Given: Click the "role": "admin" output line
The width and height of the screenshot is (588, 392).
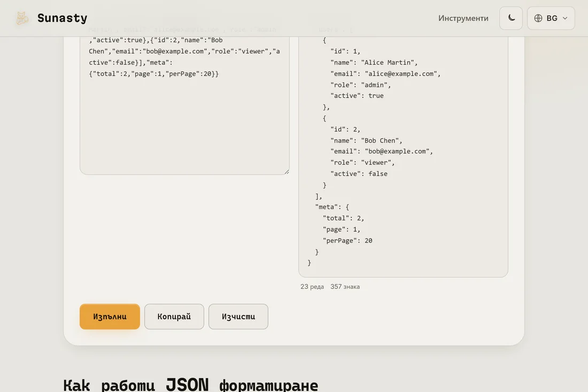Looking at the screenshot, I should pos(360,85).
